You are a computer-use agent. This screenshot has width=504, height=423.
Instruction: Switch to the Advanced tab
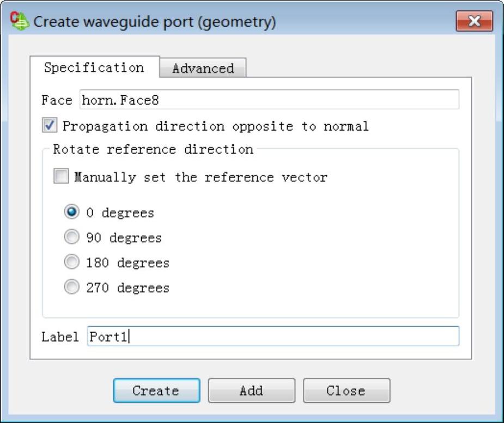coord(203,68)
